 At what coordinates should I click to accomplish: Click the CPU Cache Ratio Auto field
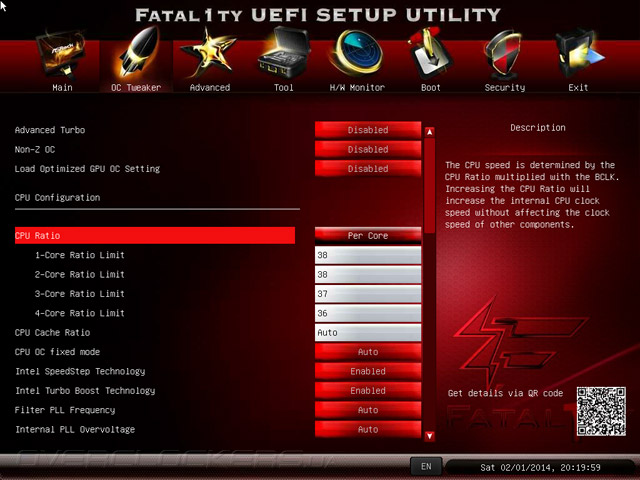click(368, 333)
